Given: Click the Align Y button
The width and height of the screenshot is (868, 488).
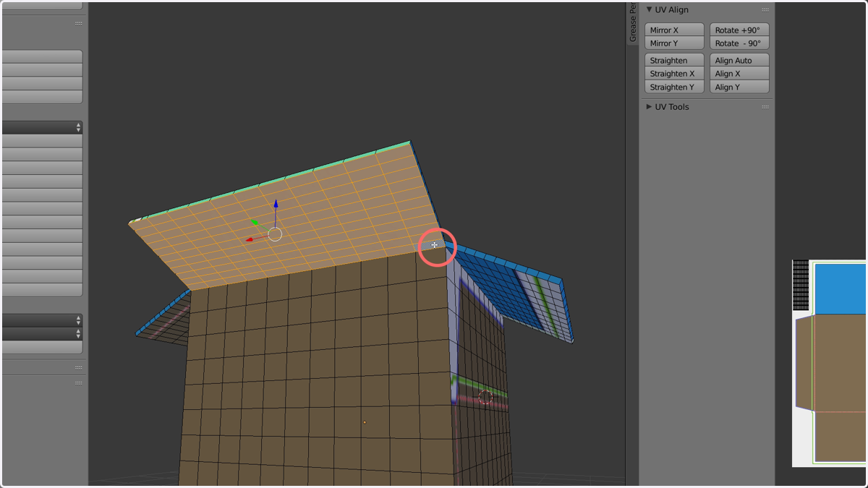Looking at the screenshot, I should click(739, 87).
